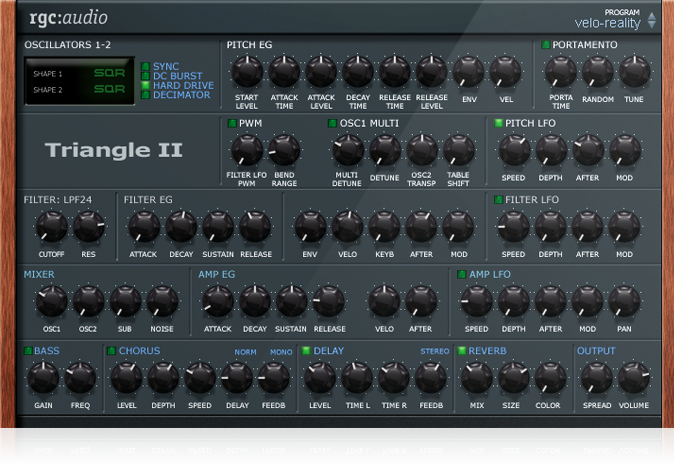Click the FILTER LFO PWM knob
The height and width of the screenshot is (465, 674).
tap(247, 150)
